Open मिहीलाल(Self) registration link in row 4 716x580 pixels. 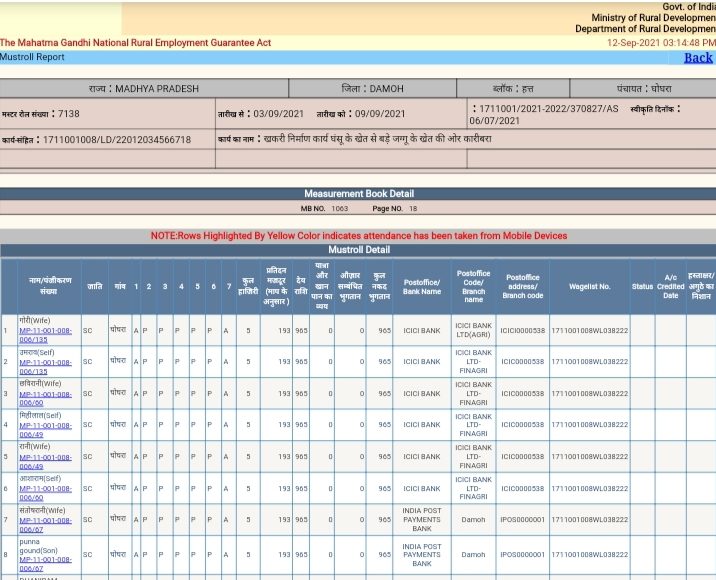(46, 430)
